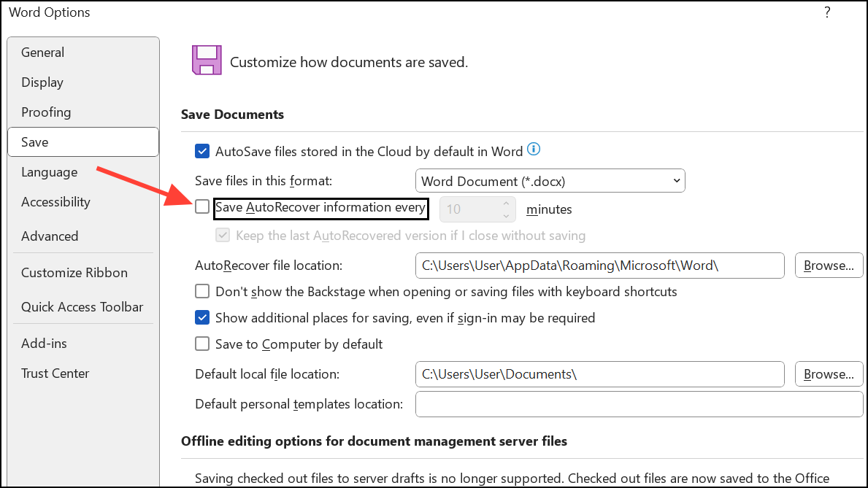The height and width of the screenshot is (488, 868).
Task: Click the AutoRecover file location path field
Action: pos(599,266)
